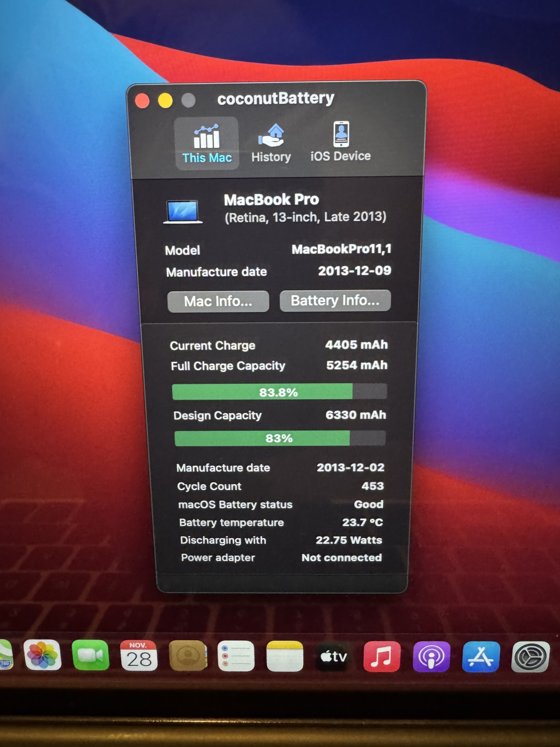Click the Mac Info... button
Screen dimensions: 560x747
pos(218,301)
